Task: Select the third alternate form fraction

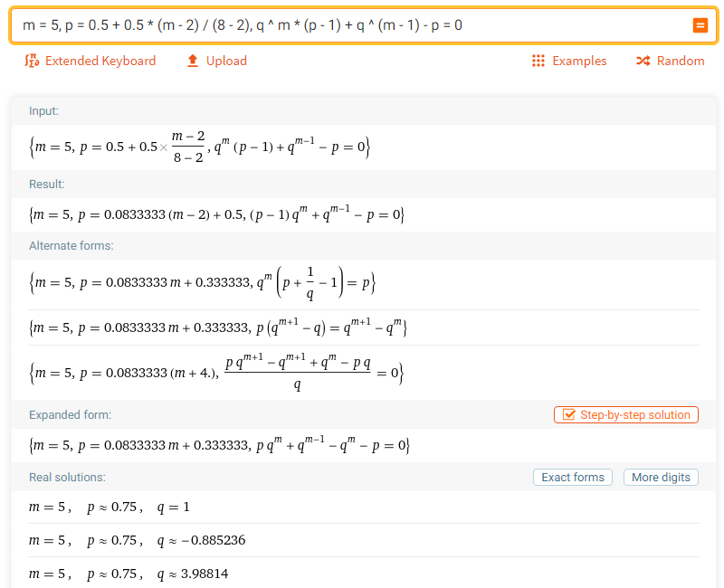Action: (x=216, y=373)
